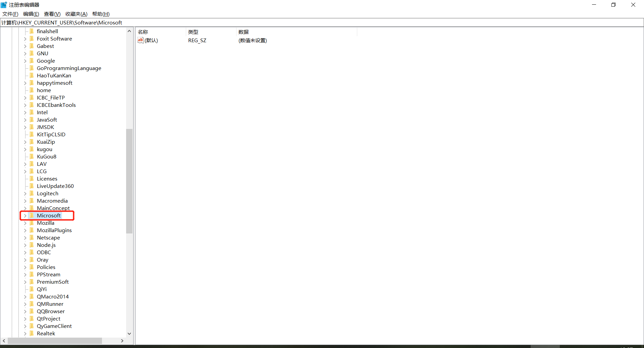This screenshot has width=644, height=348.
Task: Open the 编辑(E) menu
Action: tap(31, 14)
